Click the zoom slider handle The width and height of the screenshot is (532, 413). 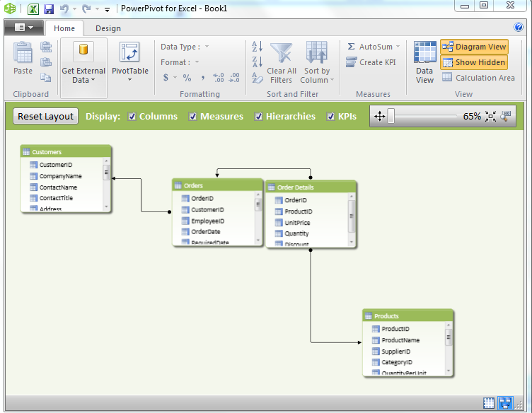pyautogui.click(x=391, y=116)
